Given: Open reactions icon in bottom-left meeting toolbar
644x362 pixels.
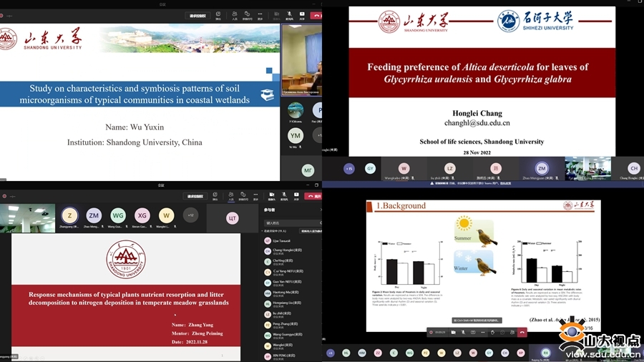Looking at the screenshot, I should tap(243, 196).
